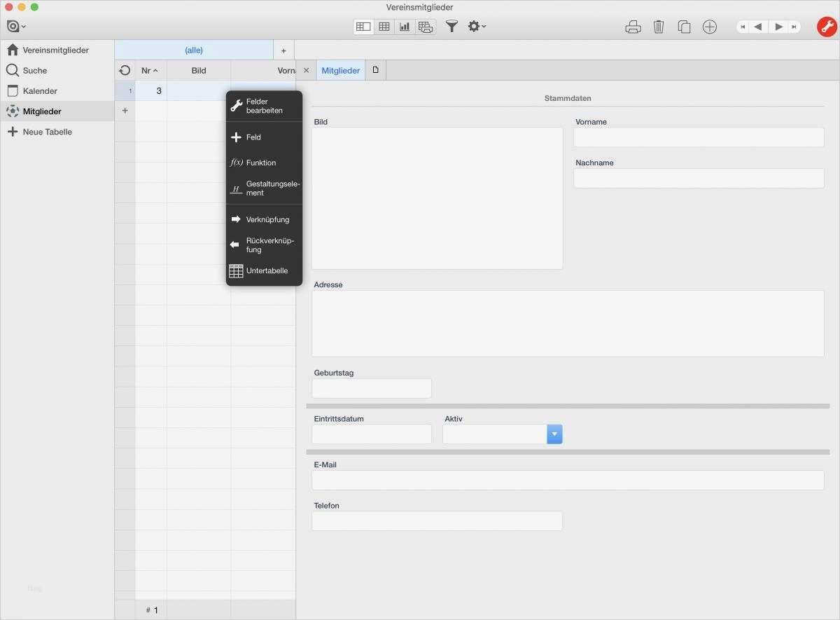Switch to form and table split view
The image size is (840, 620).
(x=363, y=27)
